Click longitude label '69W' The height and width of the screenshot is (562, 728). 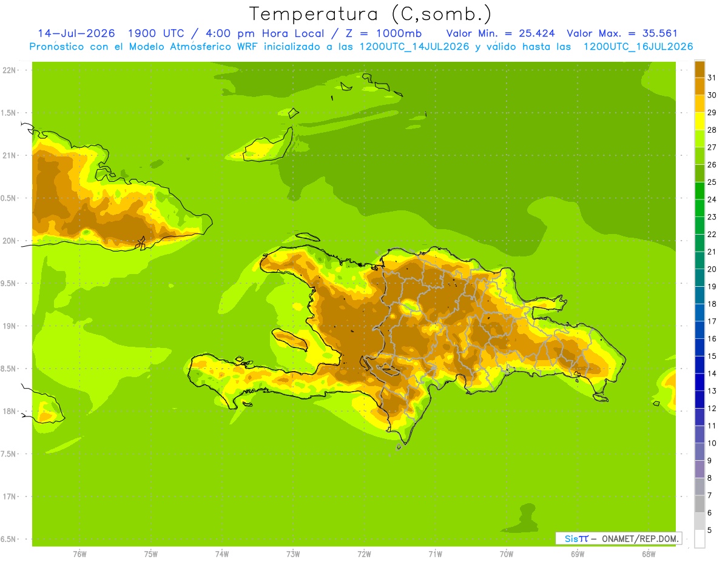click(578, 554)
